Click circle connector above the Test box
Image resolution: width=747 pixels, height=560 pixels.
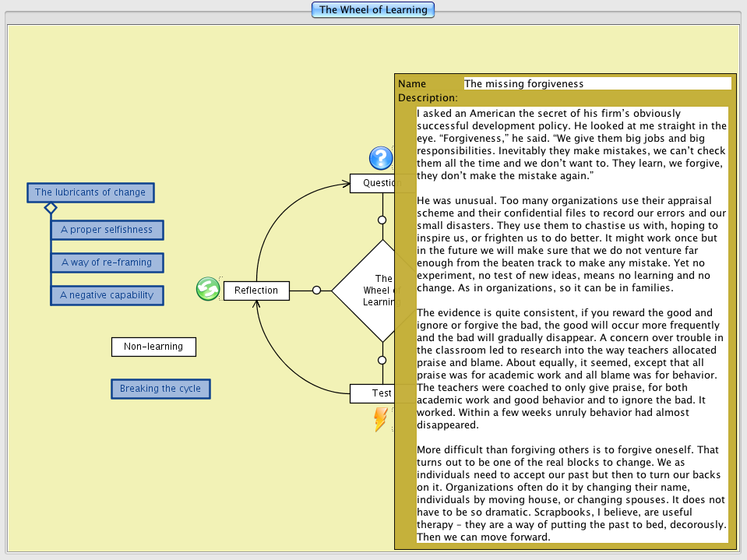click(382, 360)
